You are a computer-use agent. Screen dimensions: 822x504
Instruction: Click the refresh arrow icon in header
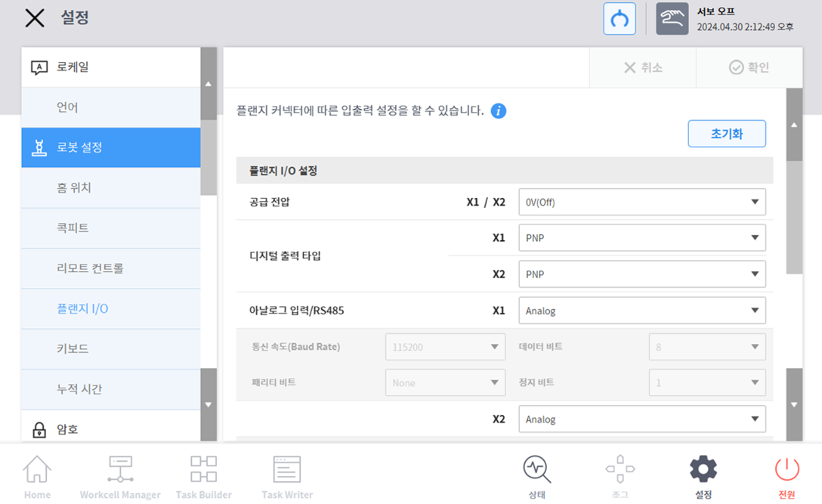620,20
